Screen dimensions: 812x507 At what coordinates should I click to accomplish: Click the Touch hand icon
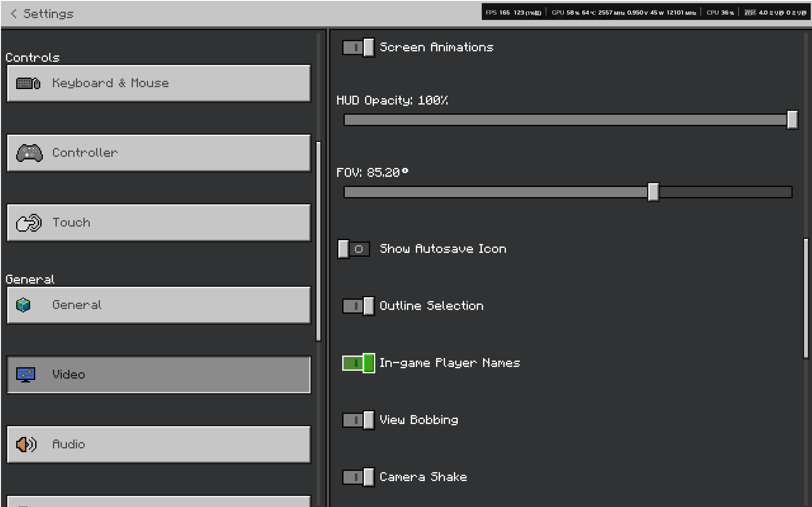click(x=29, y=223)
